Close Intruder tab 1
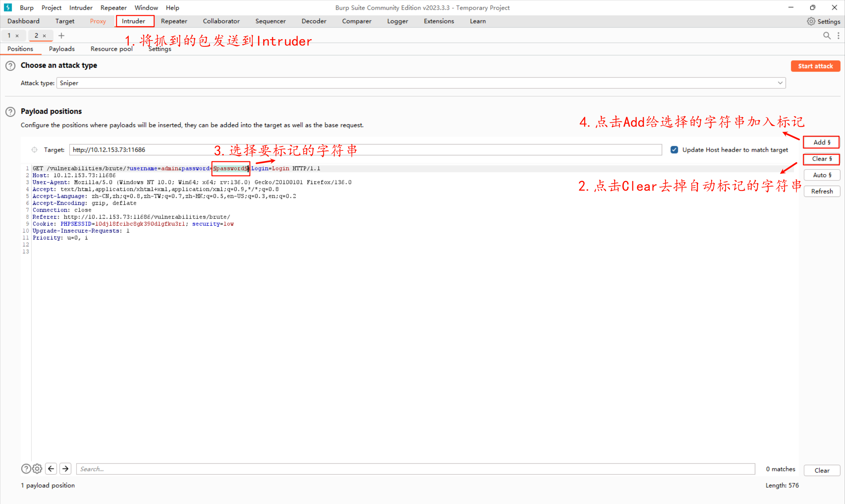 click(x=17, y=36)
